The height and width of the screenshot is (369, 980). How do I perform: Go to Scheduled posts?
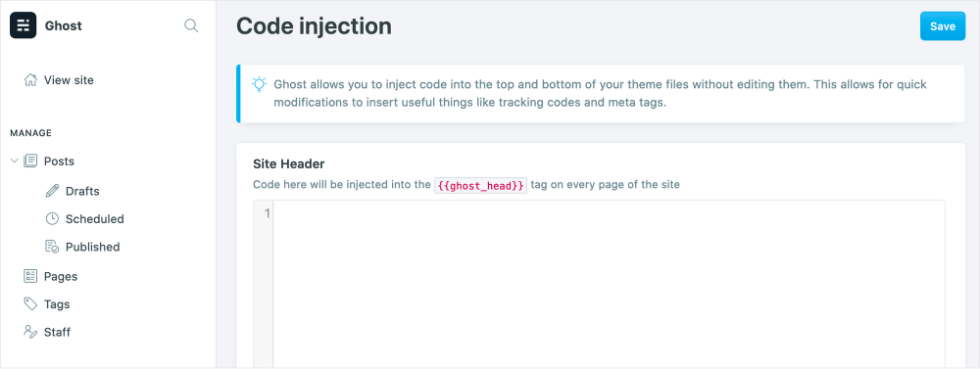tap(95, 219)
